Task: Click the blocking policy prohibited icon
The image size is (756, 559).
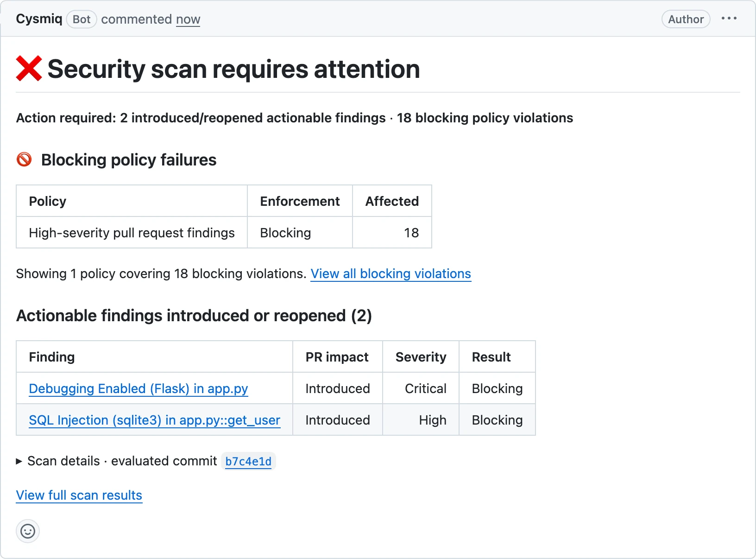Action: click(x=24, y=159)
